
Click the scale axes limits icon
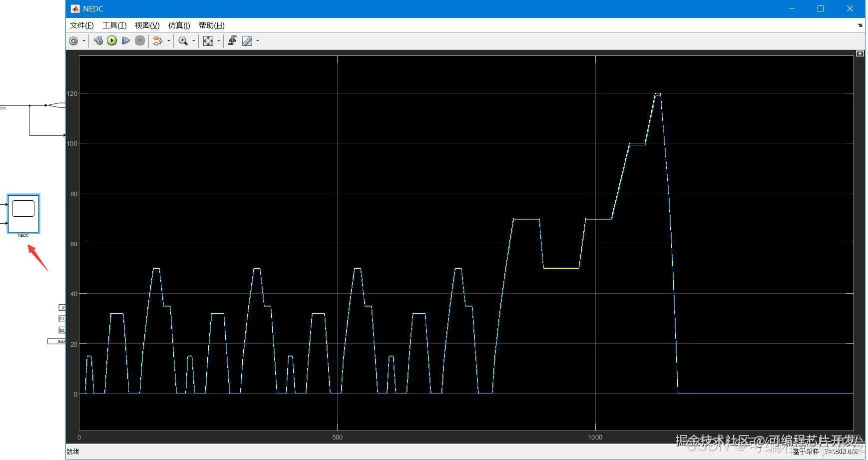[208, 41]
